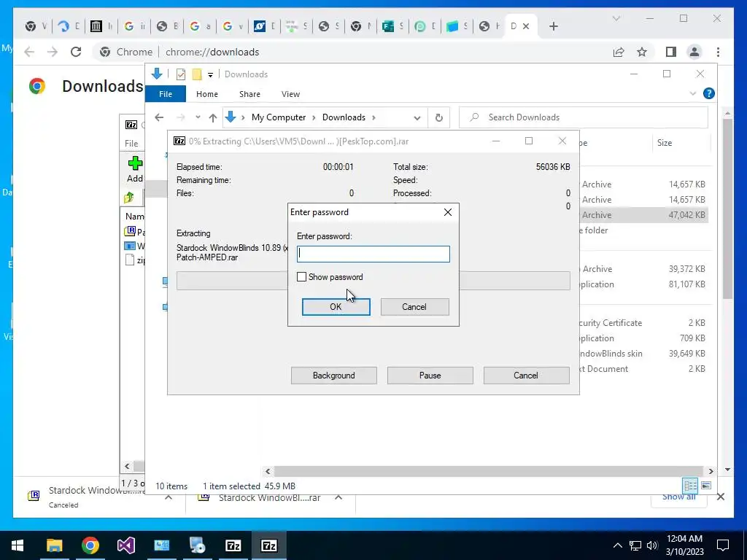This screenshot has width=747, height=560.
Task: Click the chrome://downloads address bar
Action: tap(212, 52)
